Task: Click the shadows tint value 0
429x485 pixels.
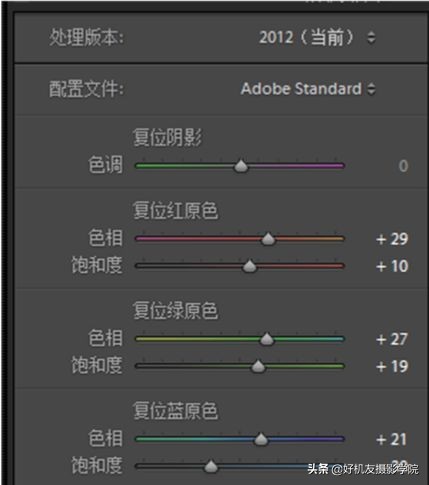Action: (403, 166)
